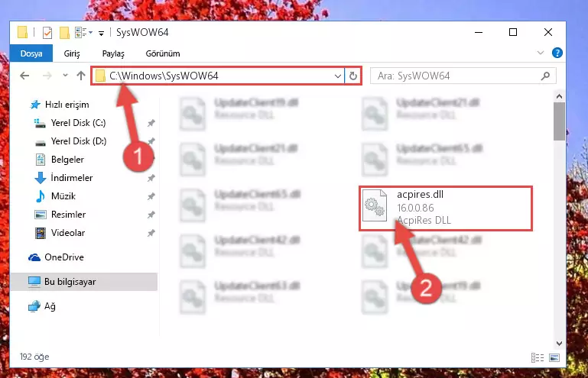This screenshot has width=588, height=378.
Task: Close the SysWOW64 window
Action: tap(548, 33)
